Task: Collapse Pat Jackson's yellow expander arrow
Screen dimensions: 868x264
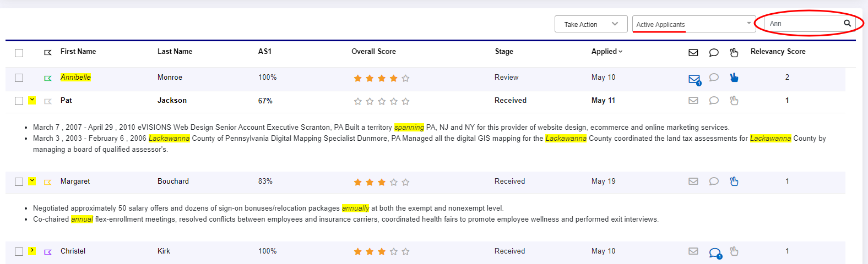Action: tap(32, 100)
